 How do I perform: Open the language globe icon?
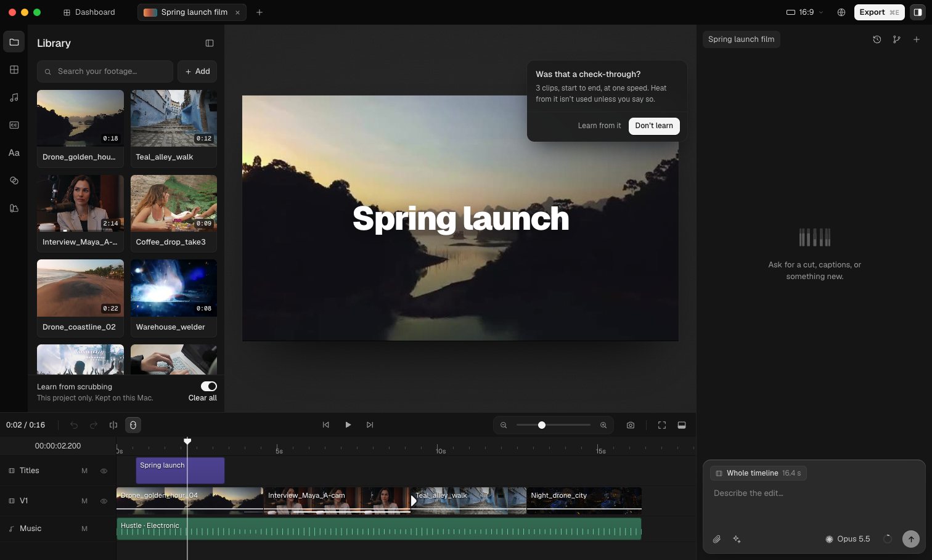[841, 12]
